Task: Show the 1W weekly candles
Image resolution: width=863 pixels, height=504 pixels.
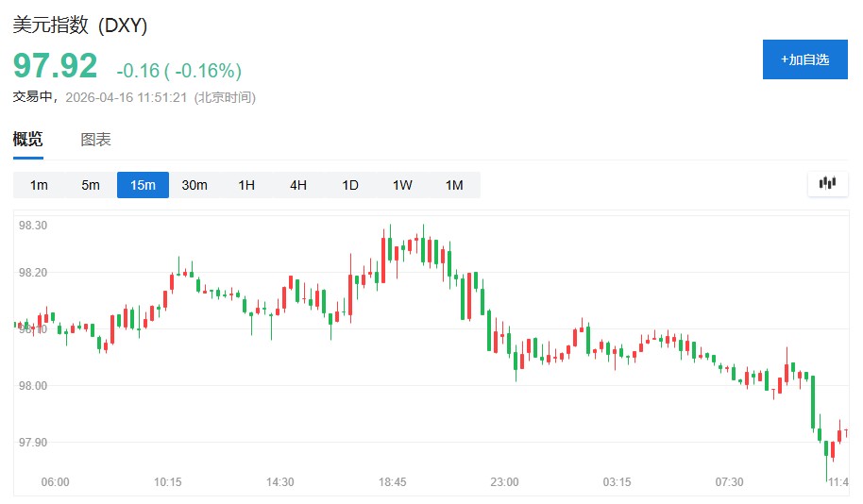Action: [x=402, y=185]
